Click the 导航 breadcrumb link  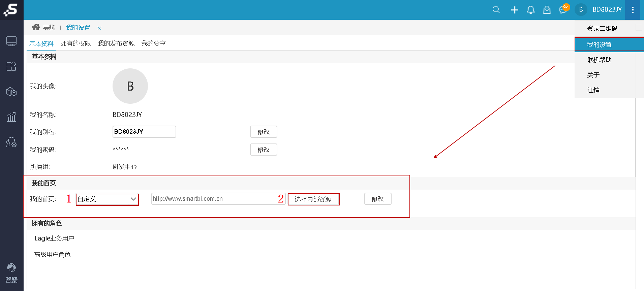pos(49,28)
